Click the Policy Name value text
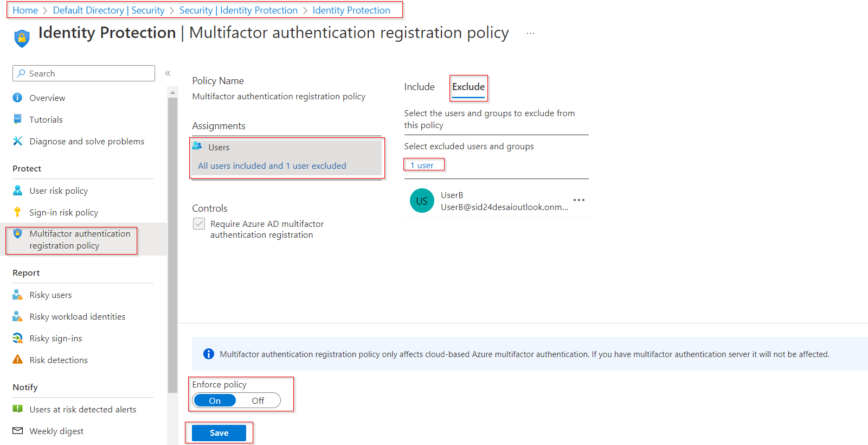 pyautogui.click(x=279, y=96)
